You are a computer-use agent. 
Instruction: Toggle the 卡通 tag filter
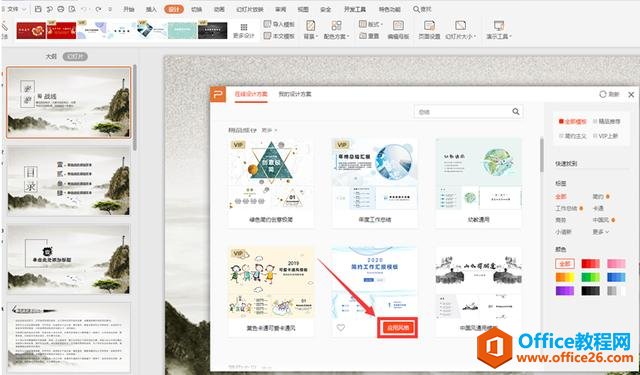point(598,209)
